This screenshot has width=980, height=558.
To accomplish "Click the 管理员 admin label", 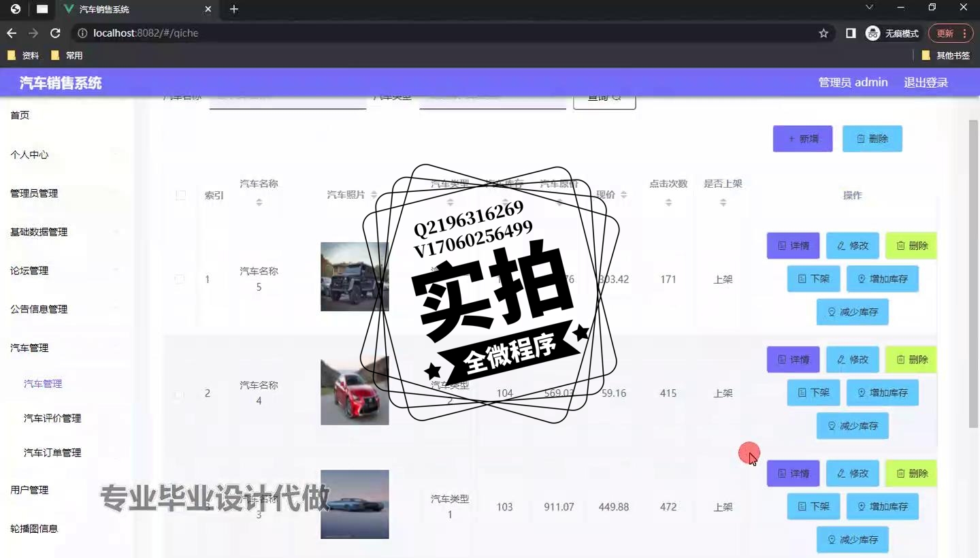I will pyautogui.click(x=853, y=82).
